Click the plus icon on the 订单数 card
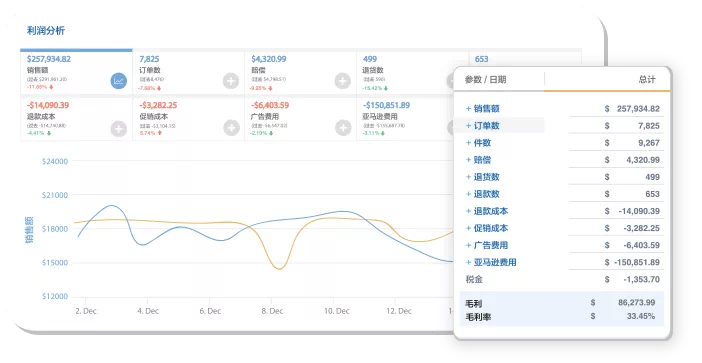702x363 pixels. click(x=231, y=81)
